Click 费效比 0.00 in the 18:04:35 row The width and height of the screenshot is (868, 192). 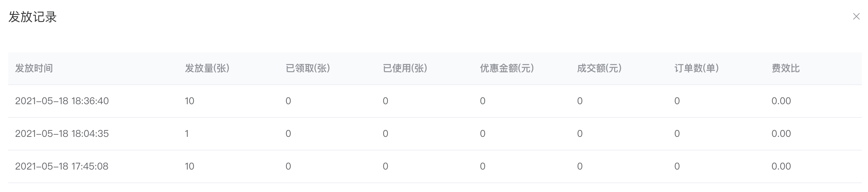point(781,134)
